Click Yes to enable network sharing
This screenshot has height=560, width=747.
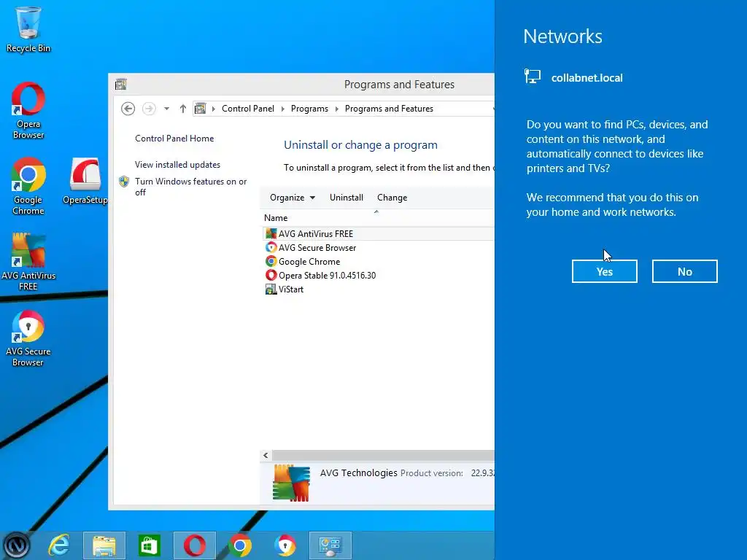[604, 271]
